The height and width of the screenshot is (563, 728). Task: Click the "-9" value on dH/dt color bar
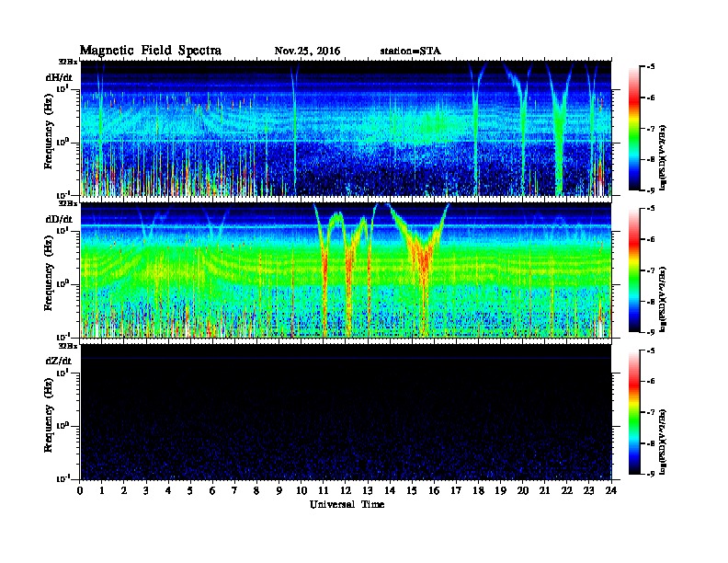click(651, 190)
